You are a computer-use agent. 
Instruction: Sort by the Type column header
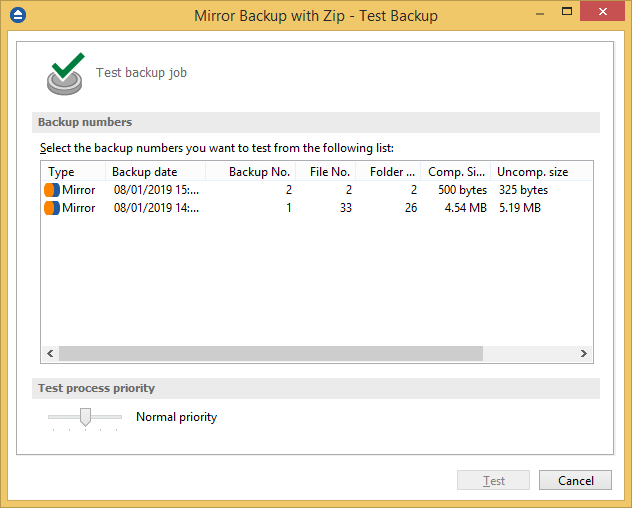73,172
